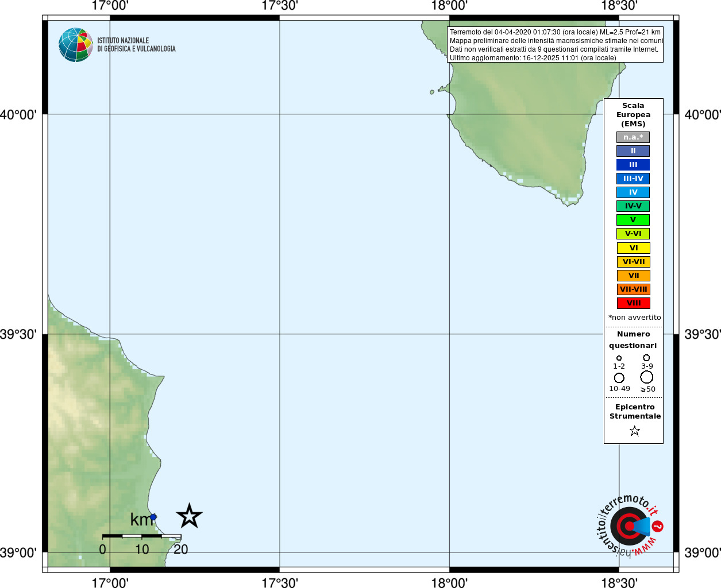Click the 'Istituto Nazionale di Geofisica' text
721x588 pixels.
coord(136,45)
